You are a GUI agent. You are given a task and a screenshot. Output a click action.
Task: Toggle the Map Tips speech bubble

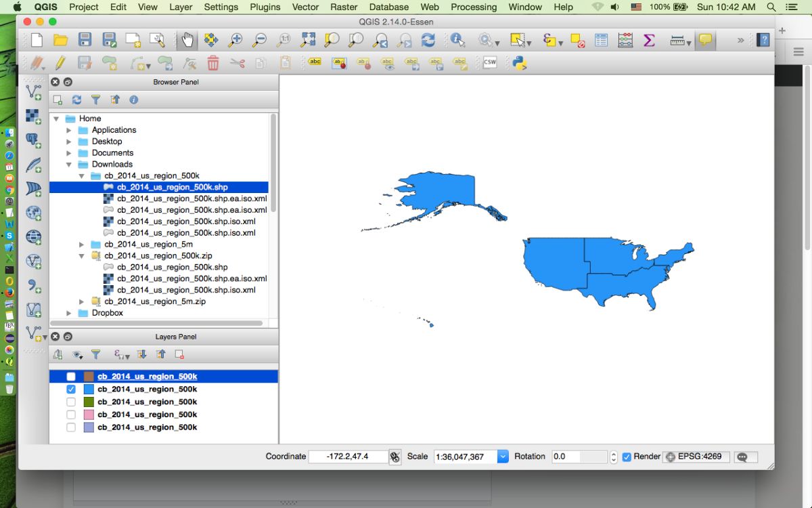coord(706,40)
